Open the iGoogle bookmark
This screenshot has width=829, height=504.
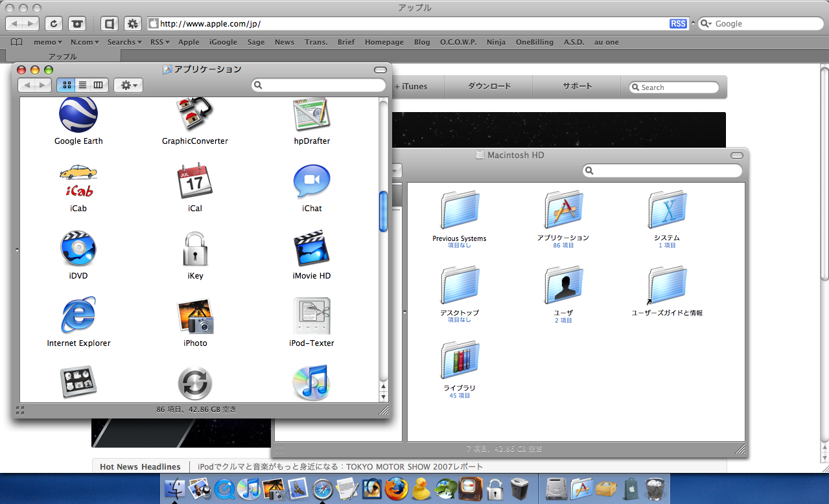(223, 42)
